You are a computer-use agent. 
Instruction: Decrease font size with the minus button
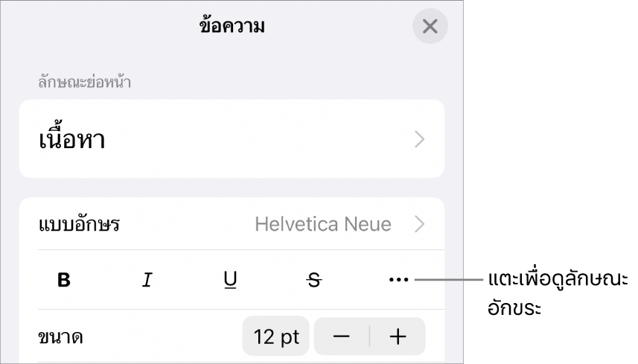tap(342, 336)
